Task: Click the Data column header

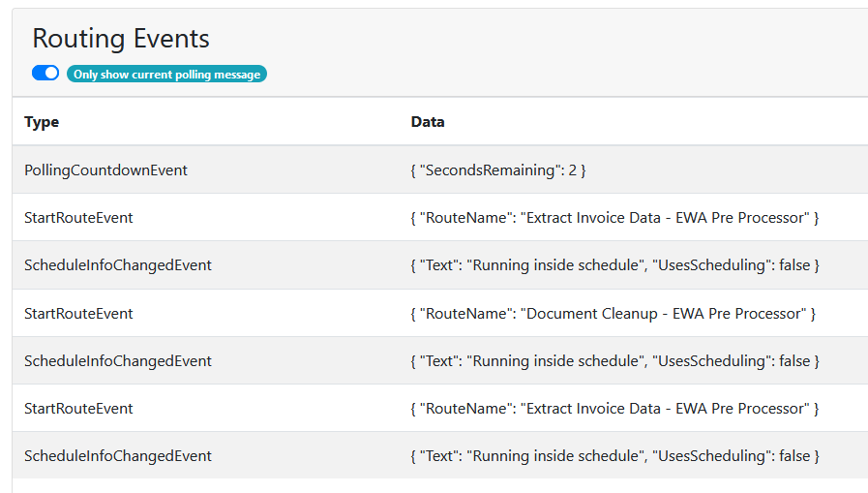Action: click(x=428, y=122)
